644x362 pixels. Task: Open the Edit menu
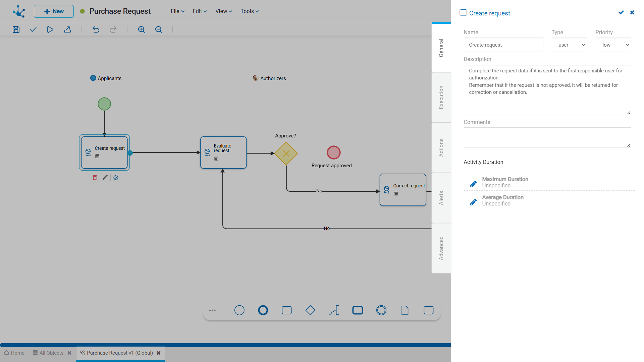[200, 11]
